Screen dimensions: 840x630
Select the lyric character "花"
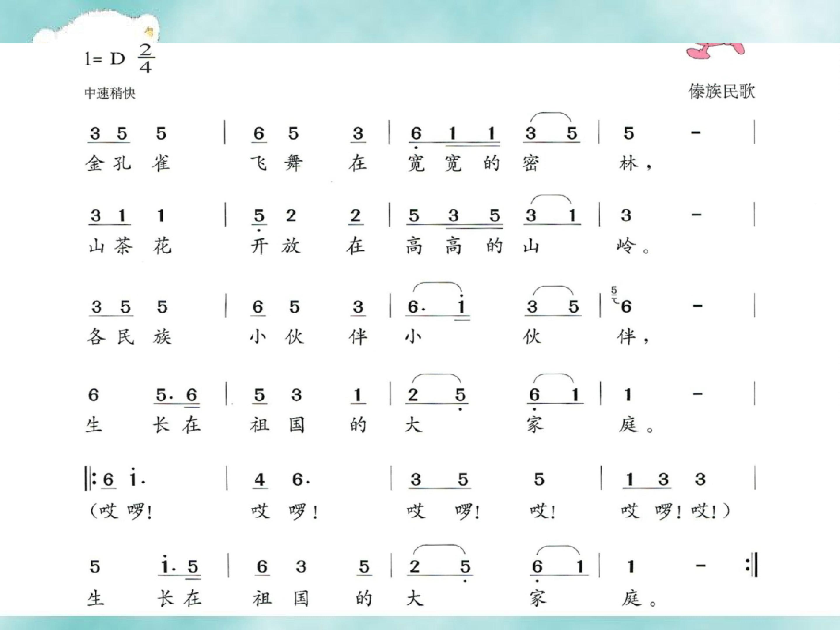tap(162, 246)
